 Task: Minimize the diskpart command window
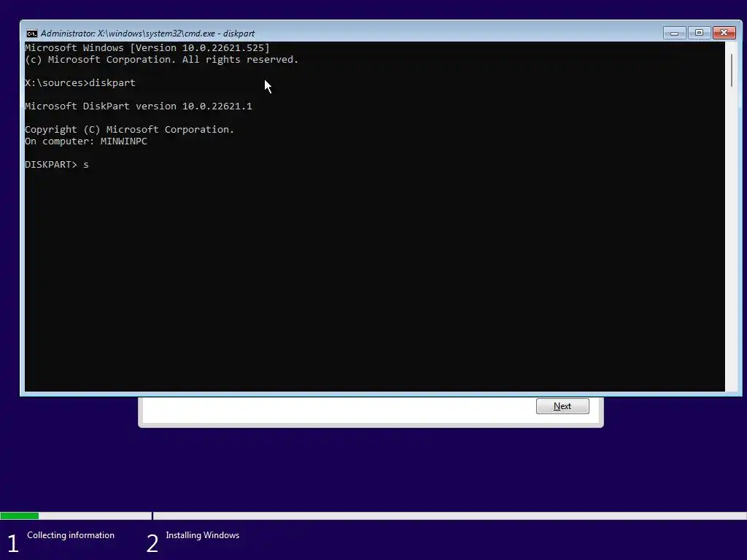(674, 33)
